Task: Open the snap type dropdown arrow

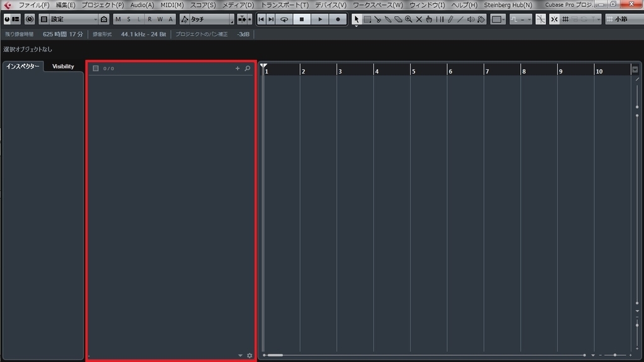Action: pos(599,19)
